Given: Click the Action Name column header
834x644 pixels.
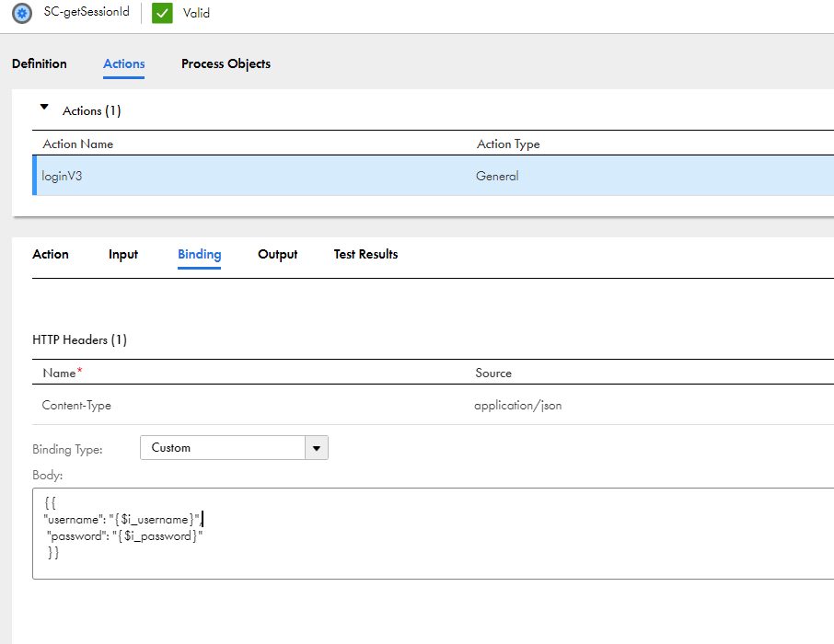Looking at the screenshot, I should [x=78, y=144].
